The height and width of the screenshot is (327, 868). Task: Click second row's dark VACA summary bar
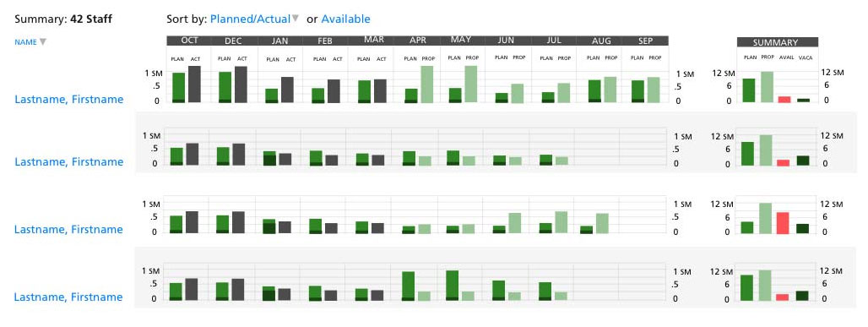[x=803, y=161]
